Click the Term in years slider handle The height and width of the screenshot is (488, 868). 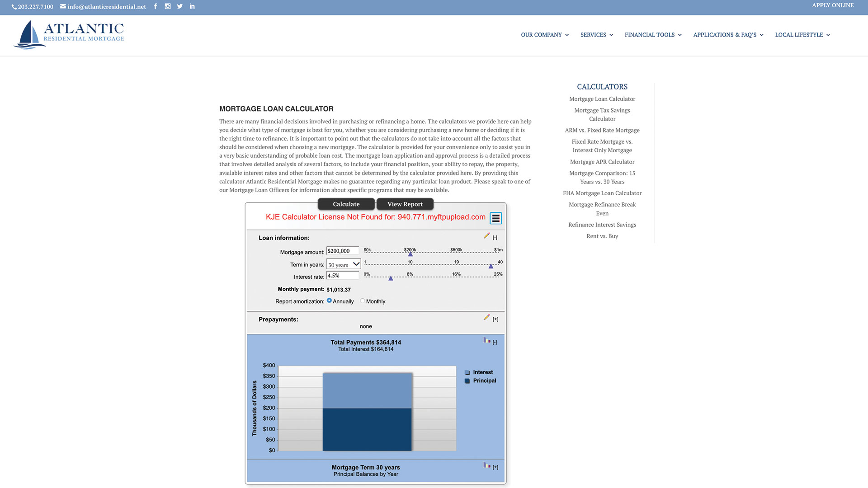click(x=491, y=266)
